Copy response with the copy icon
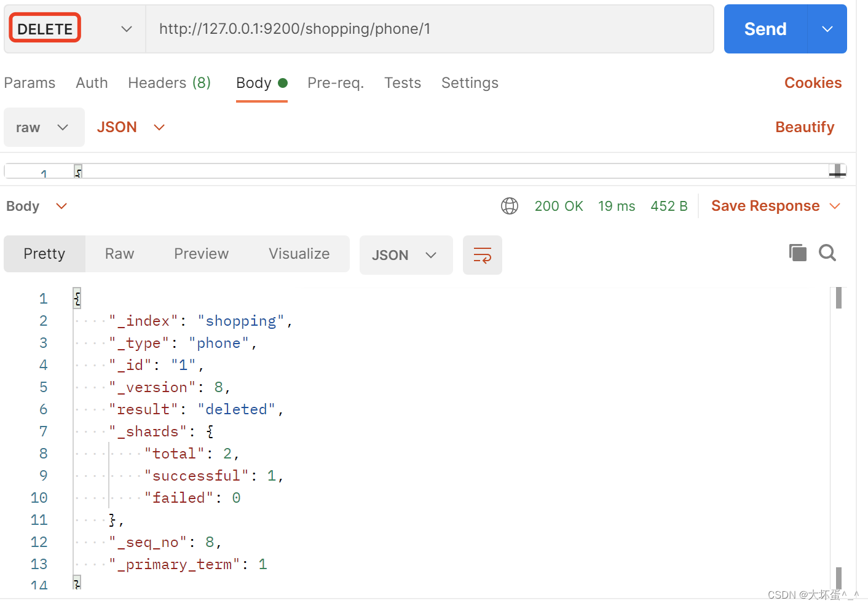Screen dimensions: 868x606 [797, 253]
